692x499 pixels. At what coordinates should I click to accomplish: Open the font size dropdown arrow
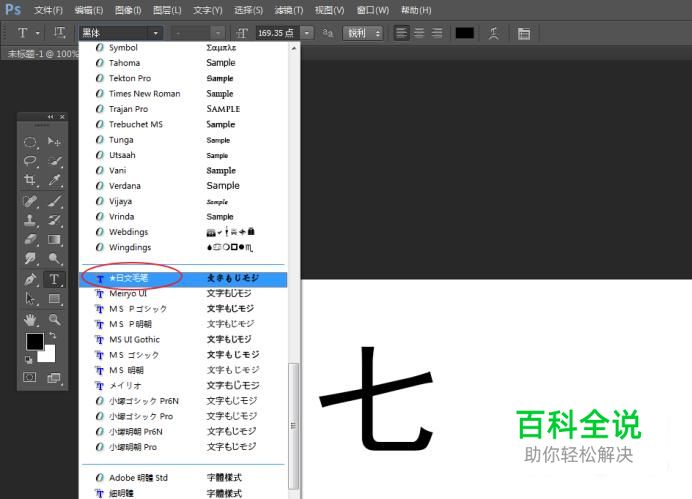coord(307,33)
